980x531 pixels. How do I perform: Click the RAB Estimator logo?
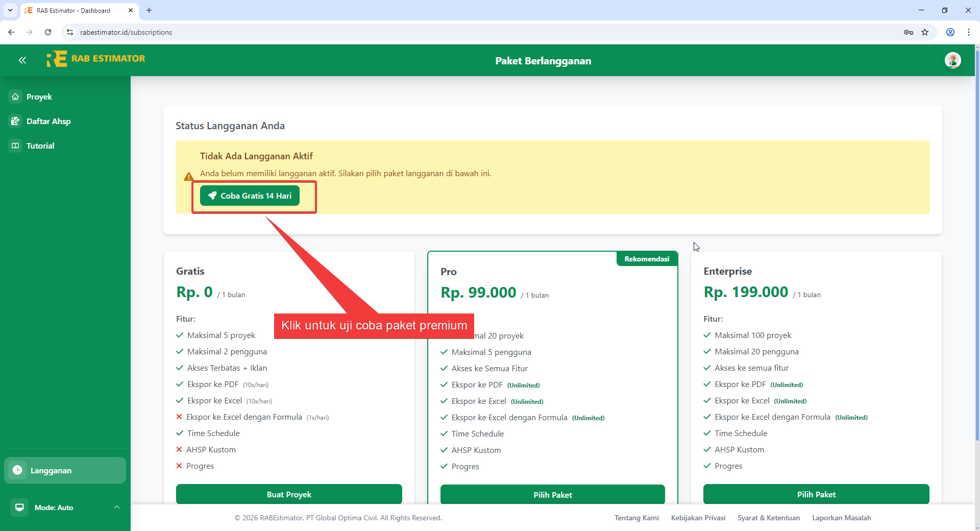(96, 59)
